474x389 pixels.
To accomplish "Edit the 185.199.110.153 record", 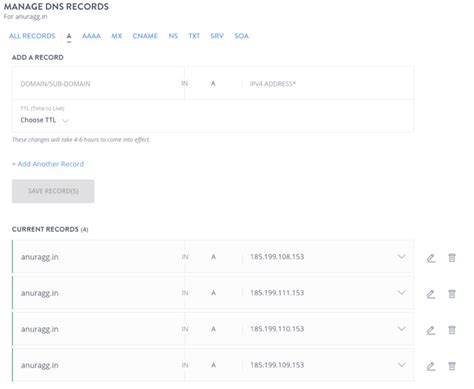I will click(x=431, y=330).
